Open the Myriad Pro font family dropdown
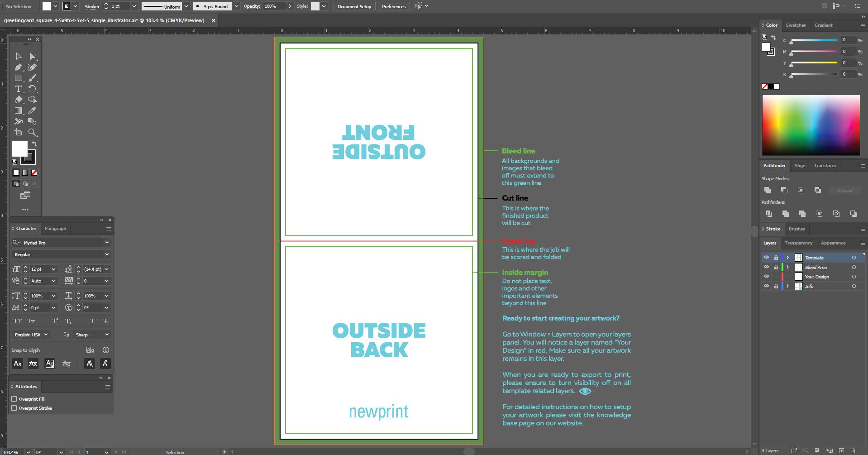868x455 pixels. (x=107, y=243)
